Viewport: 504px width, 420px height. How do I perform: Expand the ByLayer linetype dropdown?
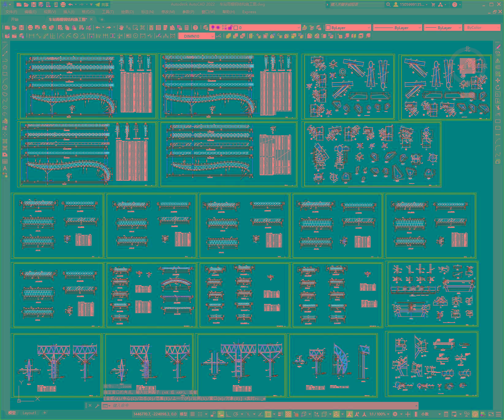[419, 28]
